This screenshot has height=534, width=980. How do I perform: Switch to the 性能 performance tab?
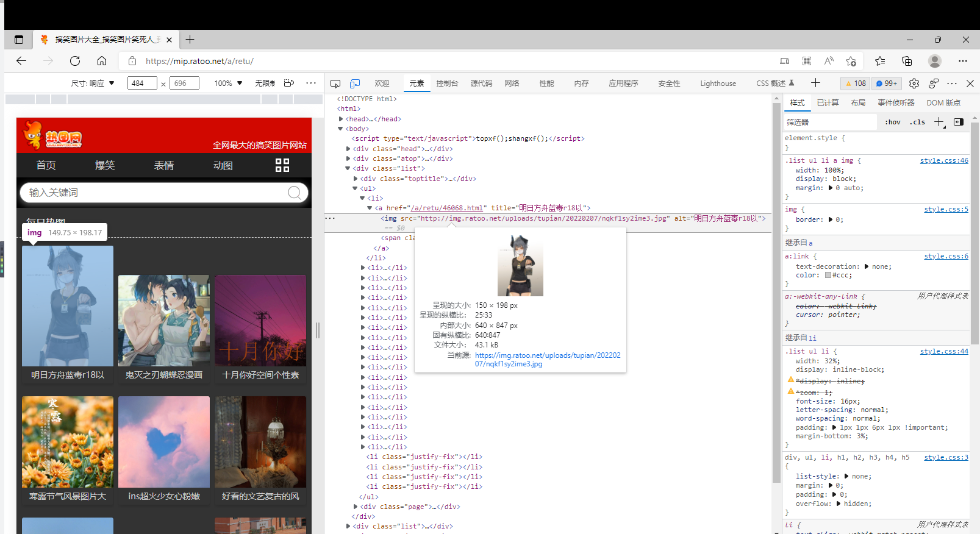tap(546, 84)
